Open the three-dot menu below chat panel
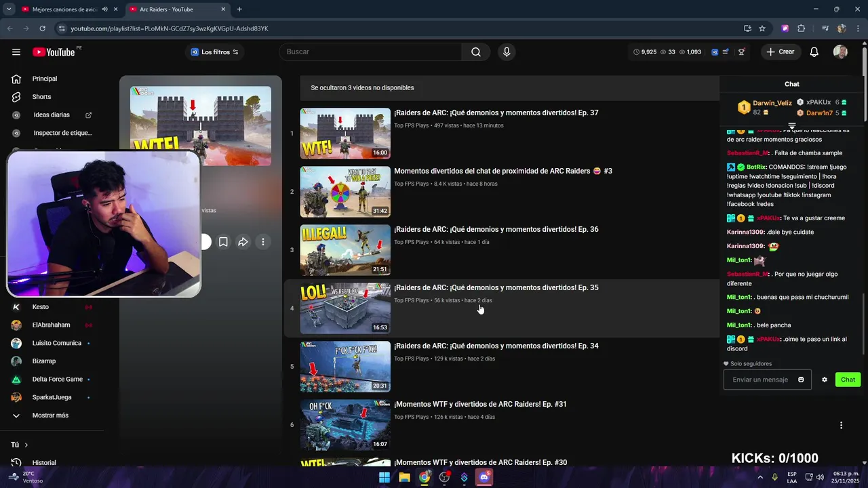This screenshot has width=868, height=488. click(841, 426)
